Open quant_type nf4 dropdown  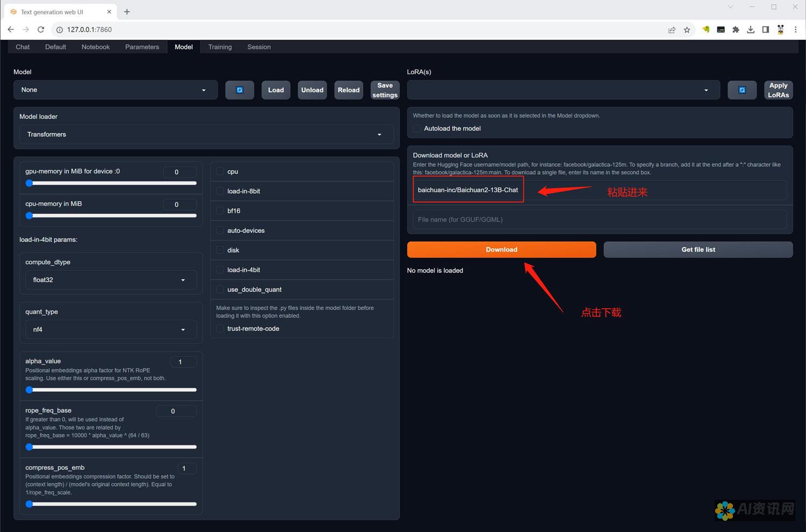click(111, 330)
